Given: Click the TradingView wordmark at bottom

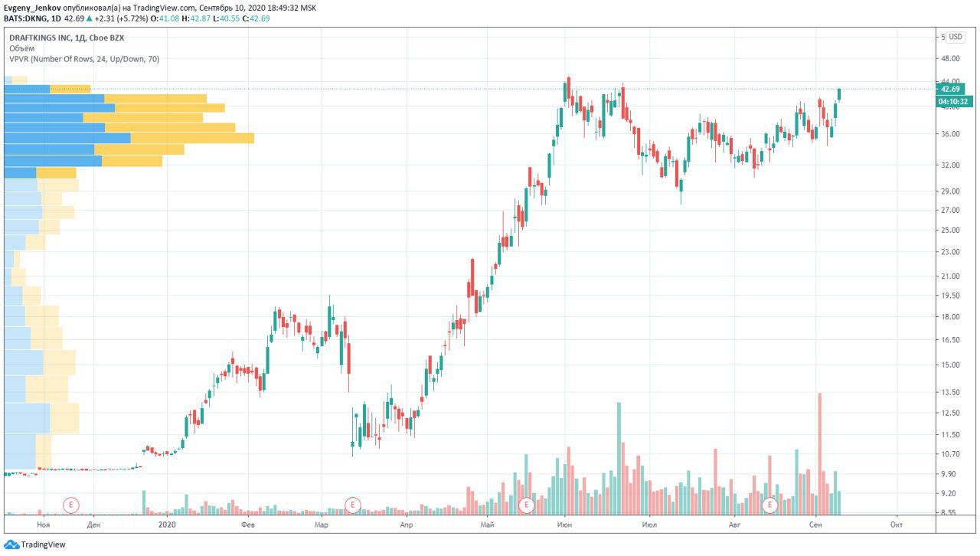Looking at the screenshot, I should pos(43,545).
